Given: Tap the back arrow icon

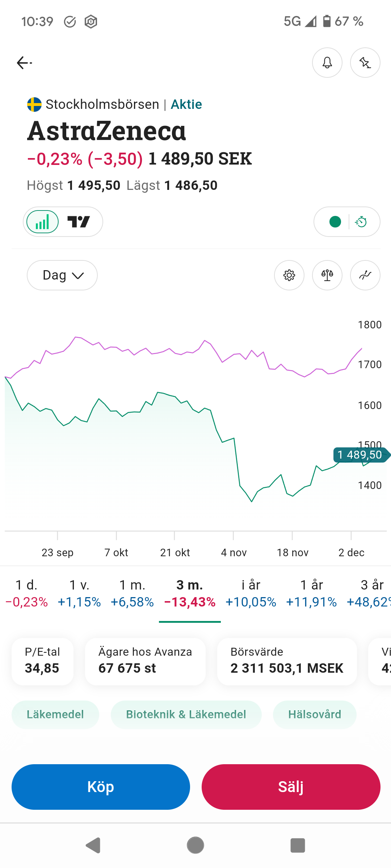Looking at the screenshot, I should (x=24, y=63).
